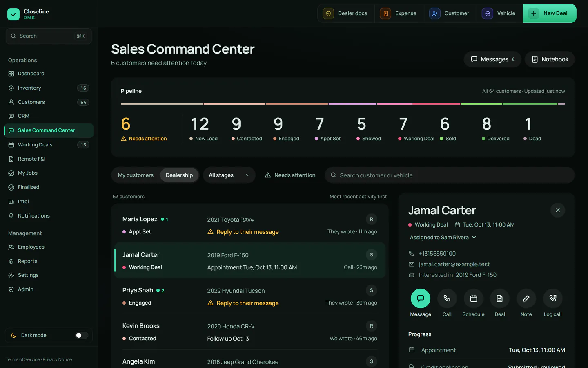Click the add Customer icon in top bar
This screenshot has width=588, height=368.
point(435,13)
